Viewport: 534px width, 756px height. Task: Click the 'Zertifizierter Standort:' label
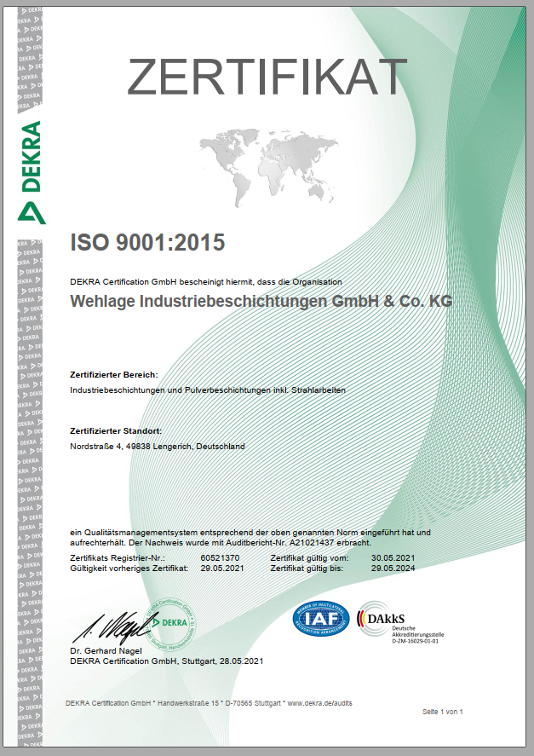click(x=116, y=431)
